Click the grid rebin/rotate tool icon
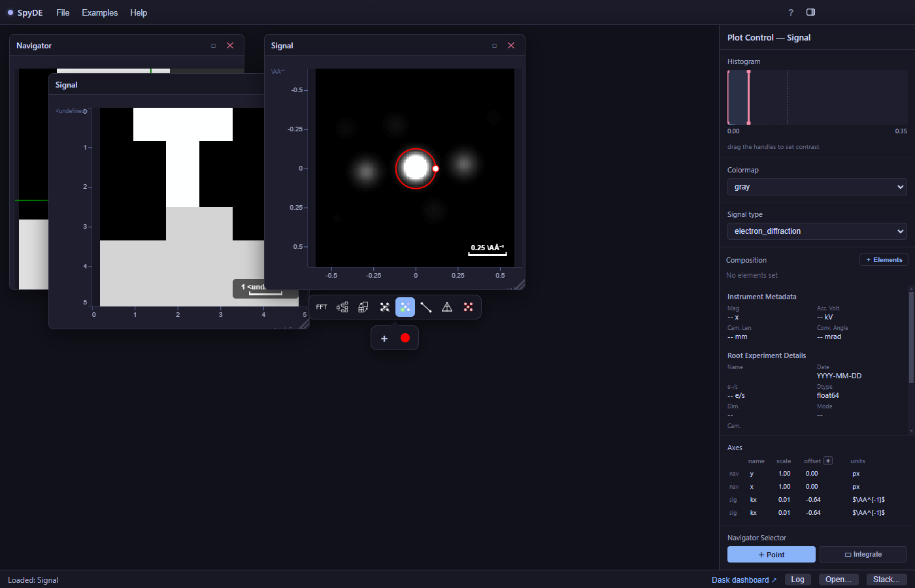The width and height of the screenshot is (915, 588). [363, 307]
